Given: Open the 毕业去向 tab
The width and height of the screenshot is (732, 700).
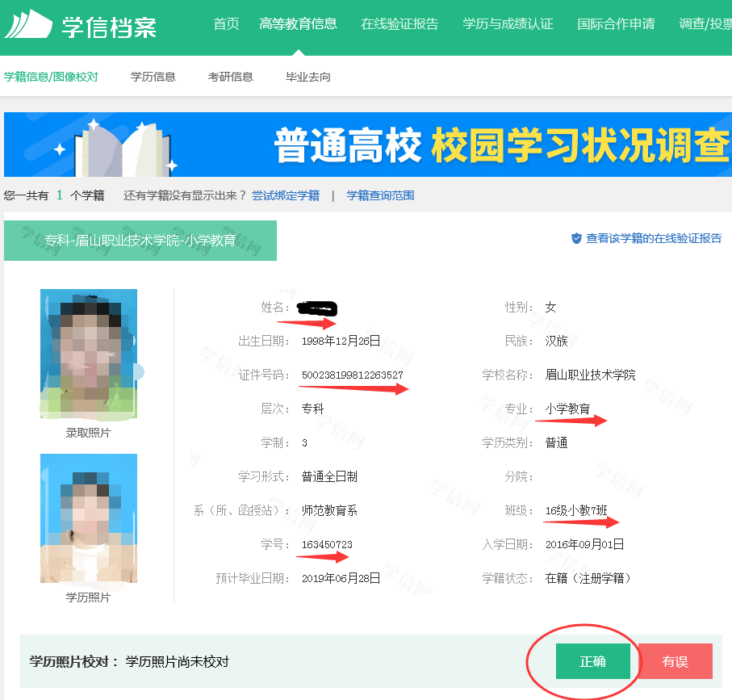Looking at the screenshot, I should click(x=308, y=77).
